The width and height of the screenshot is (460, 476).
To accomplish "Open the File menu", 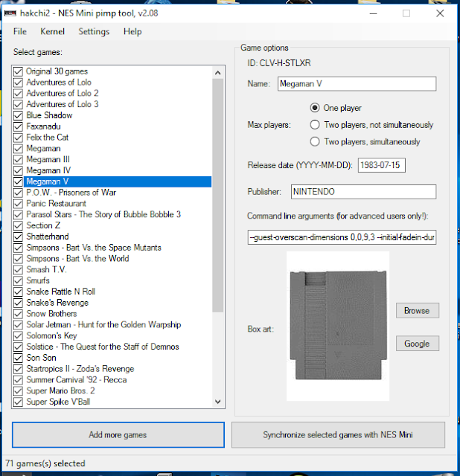I will pyautogui.click(x=20, y=32).
